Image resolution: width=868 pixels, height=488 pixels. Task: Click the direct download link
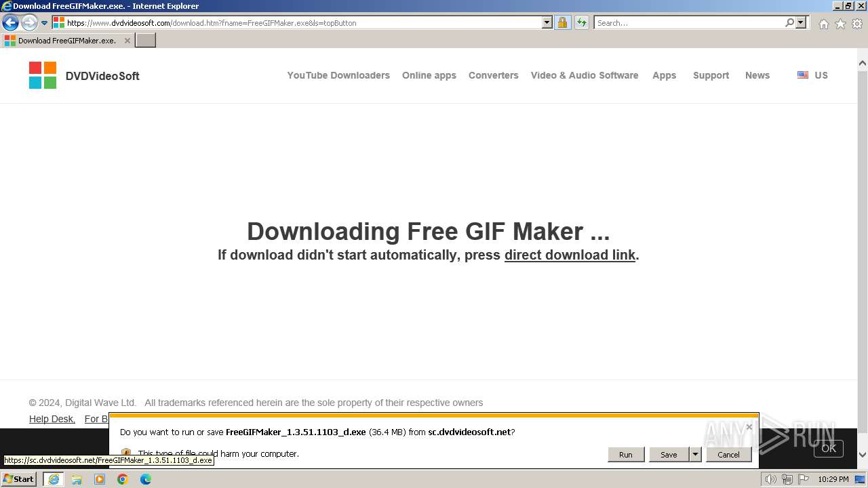570,255
